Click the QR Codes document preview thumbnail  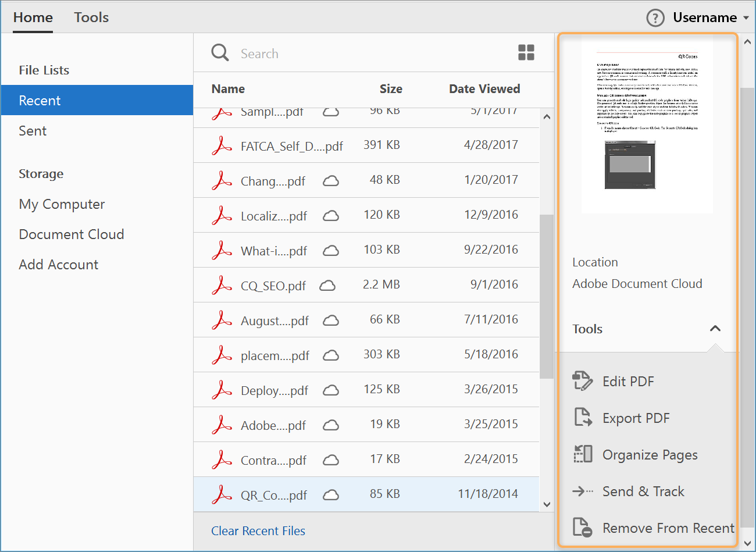(x=647, y=125)
